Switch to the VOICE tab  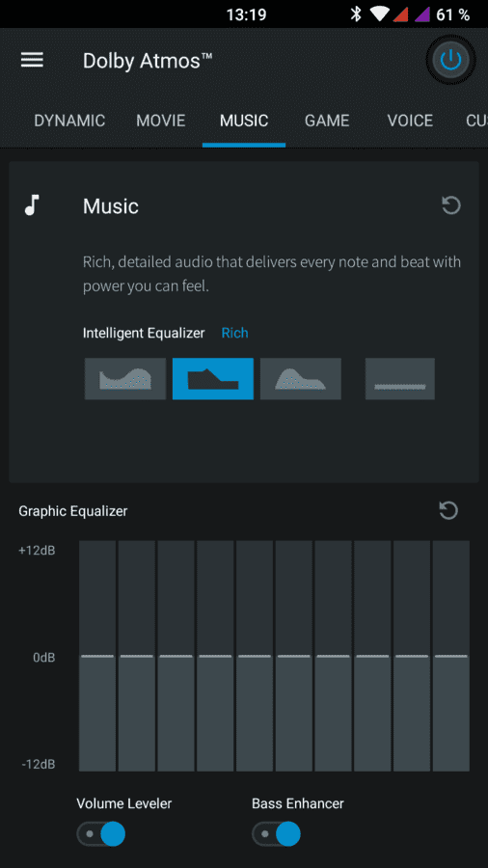click(x=410, y=121)
